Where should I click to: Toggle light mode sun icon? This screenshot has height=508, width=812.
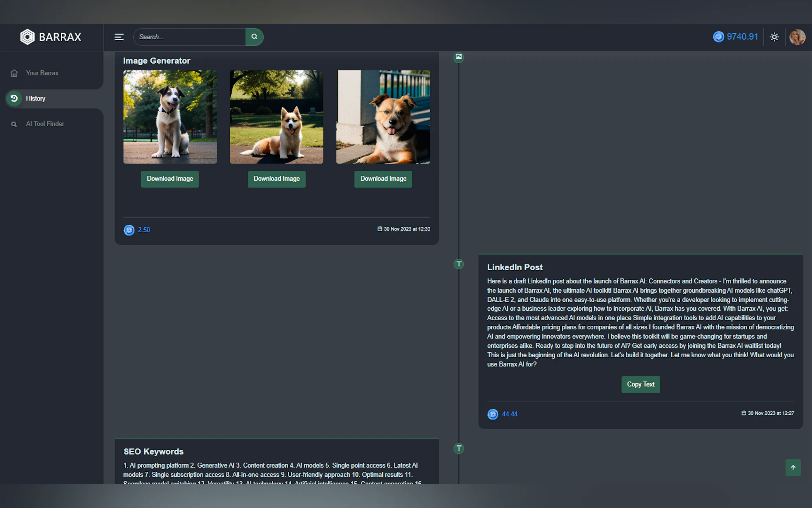pos(774,37)
